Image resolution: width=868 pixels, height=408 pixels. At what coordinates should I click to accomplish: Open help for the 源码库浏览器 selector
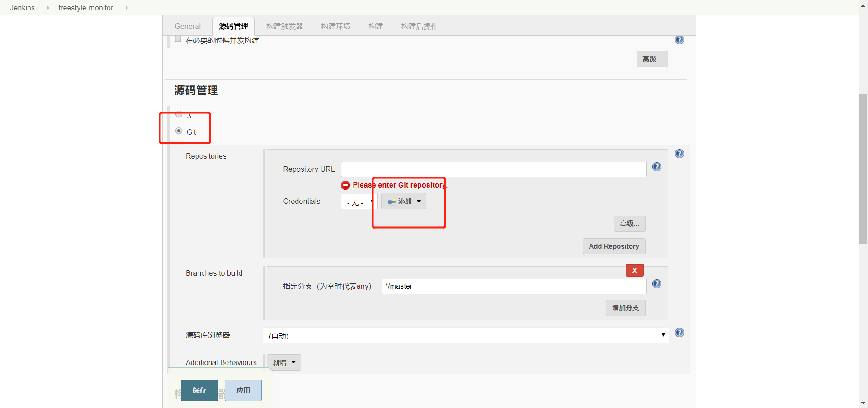679,333
